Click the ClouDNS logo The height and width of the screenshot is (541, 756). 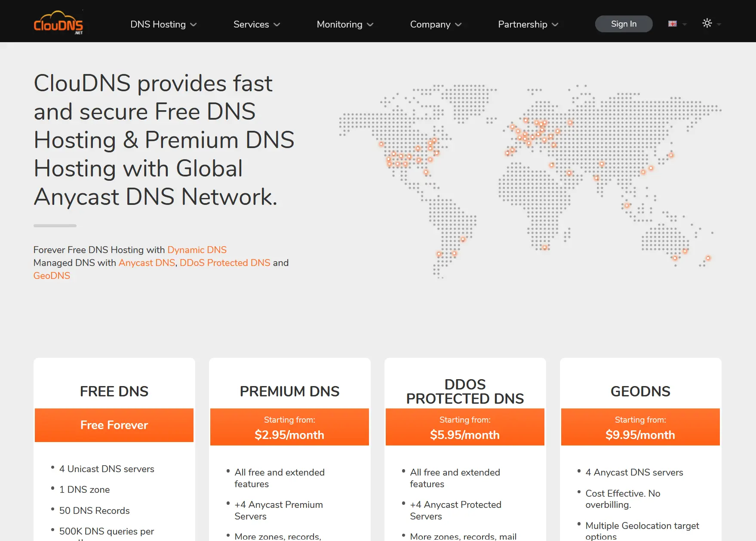(58, 22)
